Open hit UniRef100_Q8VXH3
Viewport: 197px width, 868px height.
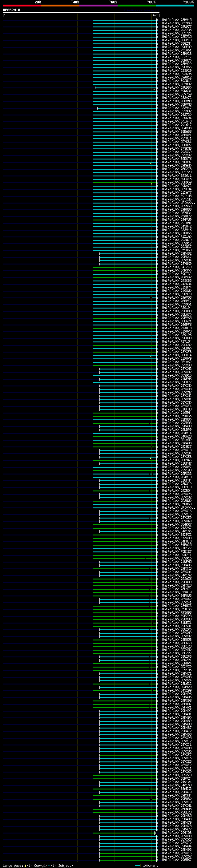coord(177,369)
